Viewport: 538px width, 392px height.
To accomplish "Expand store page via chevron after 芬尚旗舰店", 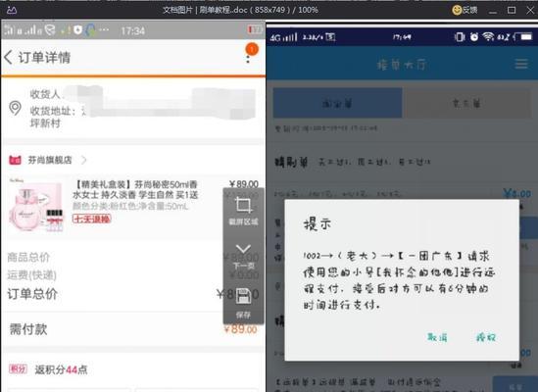I will coord(83,160).
